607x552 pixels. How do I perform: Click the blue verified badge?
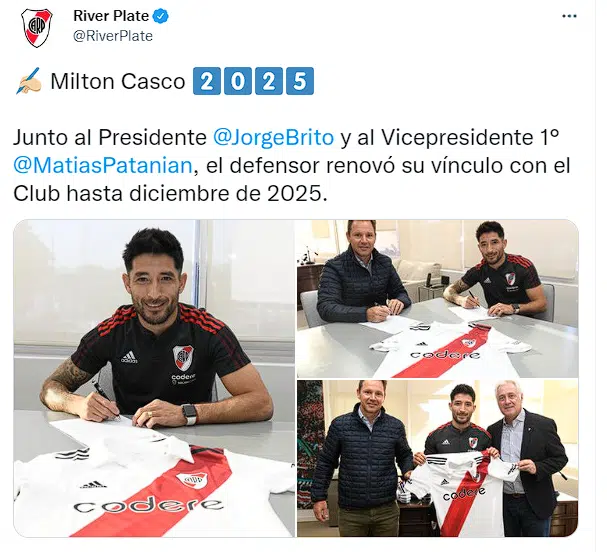(x=161, y=16)
